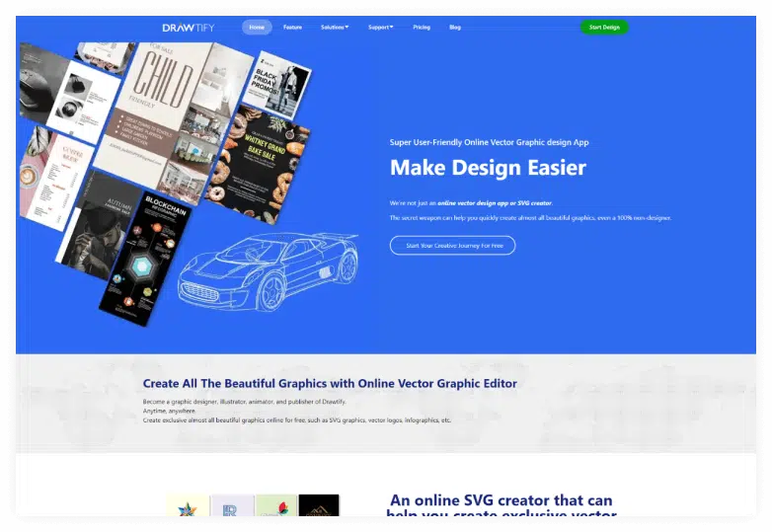Open the coffee menu design thumbnail

[x=54, y=180]
